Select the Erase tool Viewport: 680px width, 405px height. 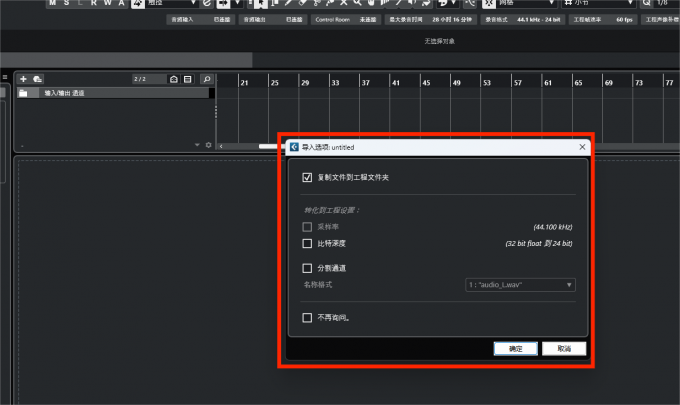click(302, 3)
